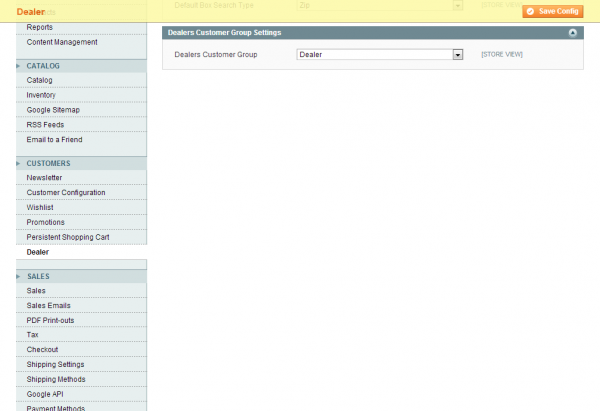Collapse the Dealers Customer Group Settings section
The height and width of the screenshot is (411, 600).
coord(572,33)
